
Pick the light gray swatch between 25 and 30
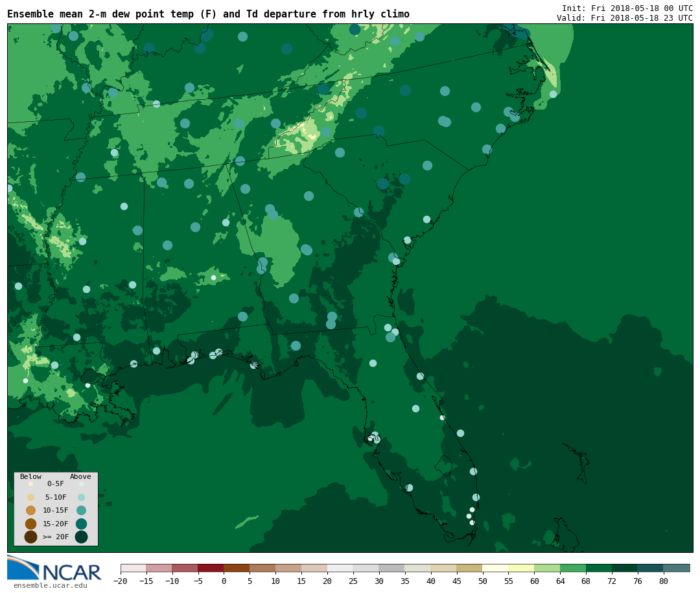(366, 568)
